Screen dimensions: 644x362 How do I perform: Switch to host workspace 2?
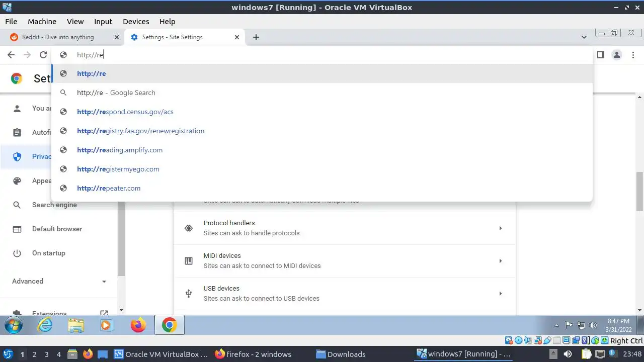point(35,354)
